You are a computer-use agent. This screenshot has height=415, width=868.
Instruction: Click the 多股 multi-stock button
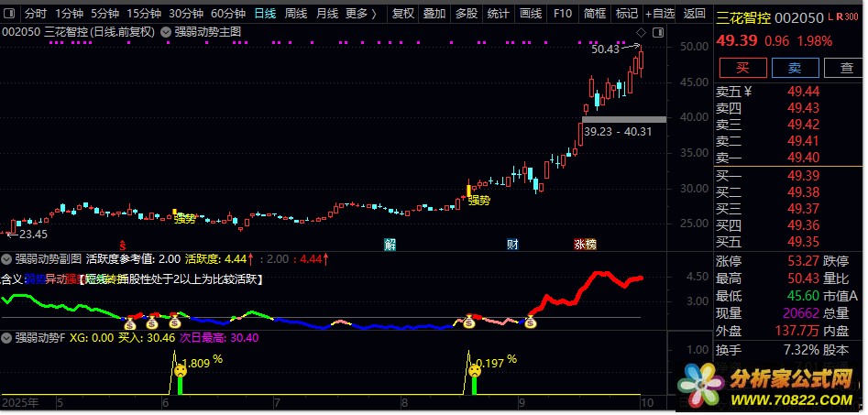click(x=467, y=13)
